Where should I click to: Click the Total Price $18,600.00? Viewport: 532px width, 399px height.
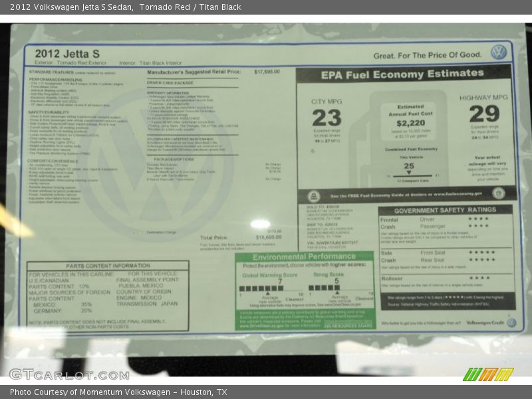[269, 237]
